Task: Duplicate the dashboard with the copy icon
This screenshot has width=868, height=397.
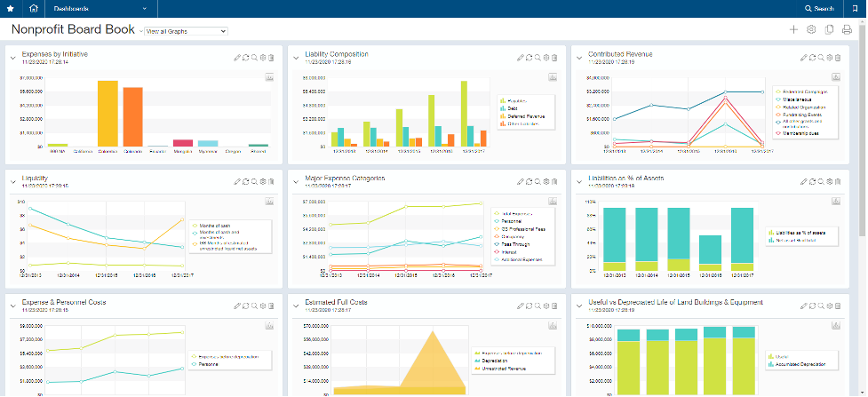Action: pos(829,30)
